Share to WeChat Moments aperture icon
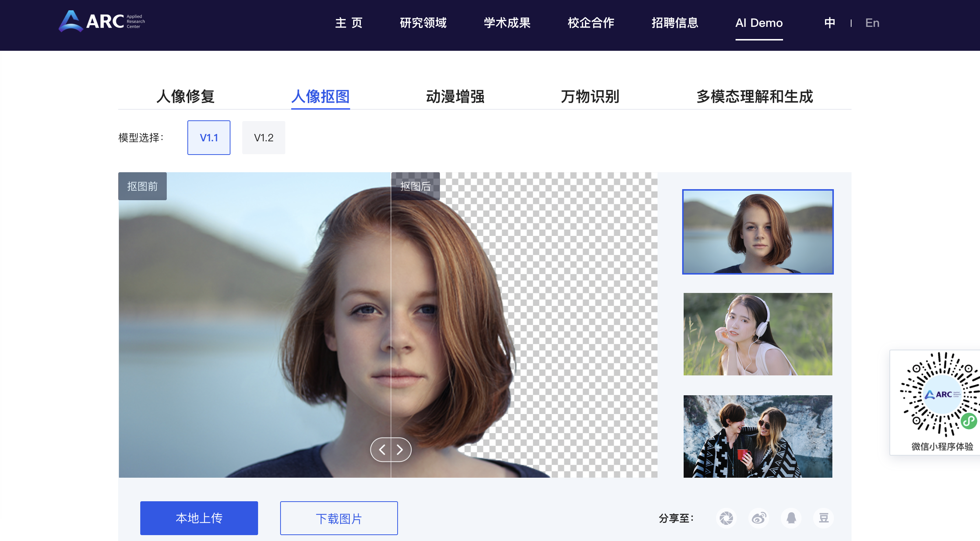This screenshot has height=541, width=980. (x=726, y=518)
